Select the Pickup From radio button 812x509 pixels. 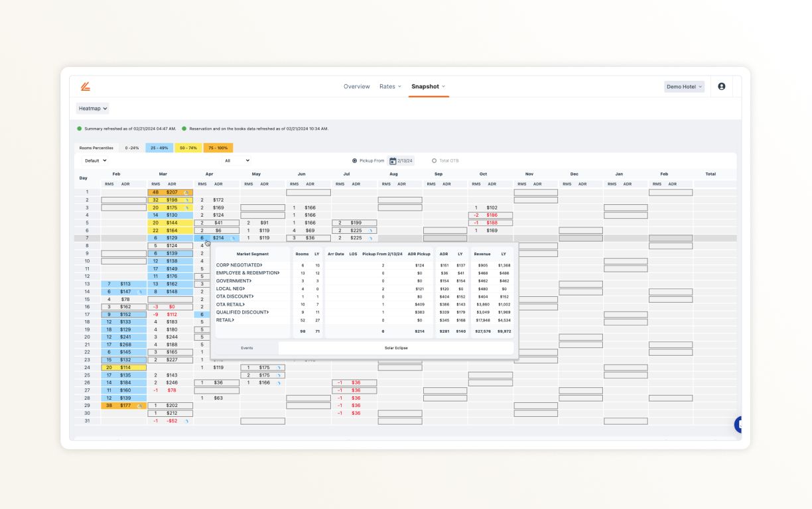click(x=354, y=160)
